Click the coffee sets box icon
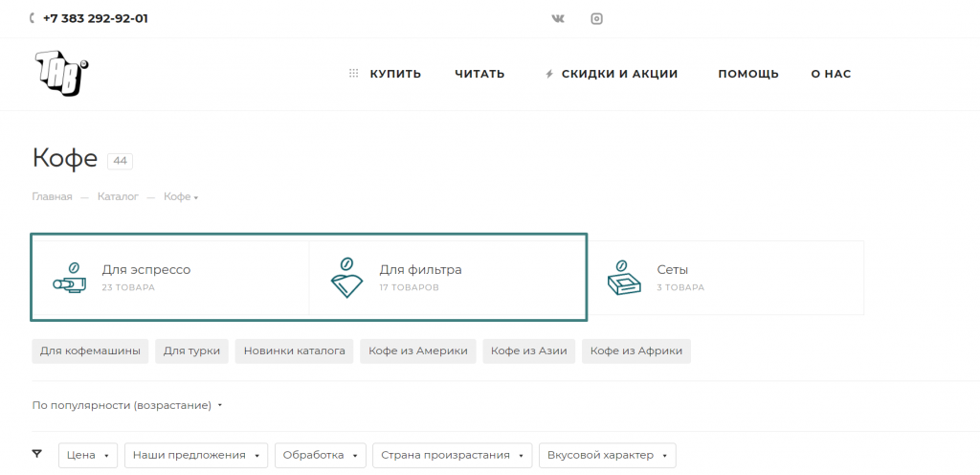This screenshot has height=475, width=980. (624, 277)
